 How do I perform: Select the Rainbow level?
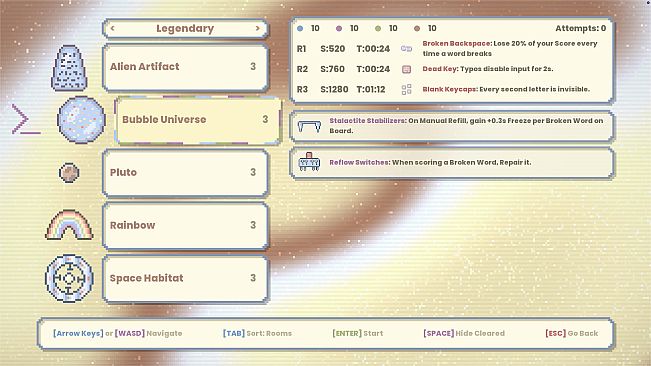pos(185,225)
